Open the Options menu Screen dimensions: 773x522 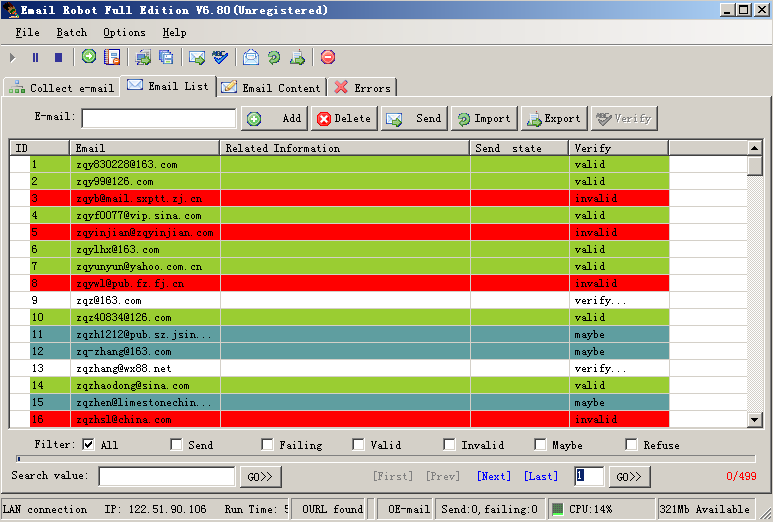(x=124, y=33)
